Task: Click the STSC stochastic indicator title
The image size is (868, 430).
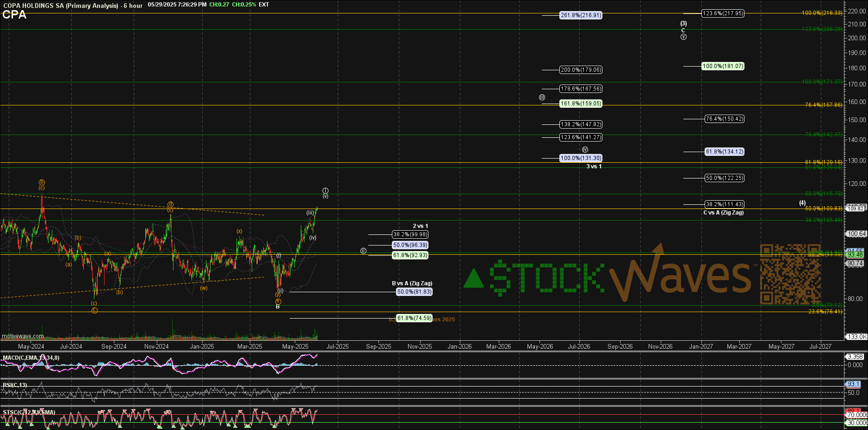Action: pyautogui.click(x=29, y=412)
